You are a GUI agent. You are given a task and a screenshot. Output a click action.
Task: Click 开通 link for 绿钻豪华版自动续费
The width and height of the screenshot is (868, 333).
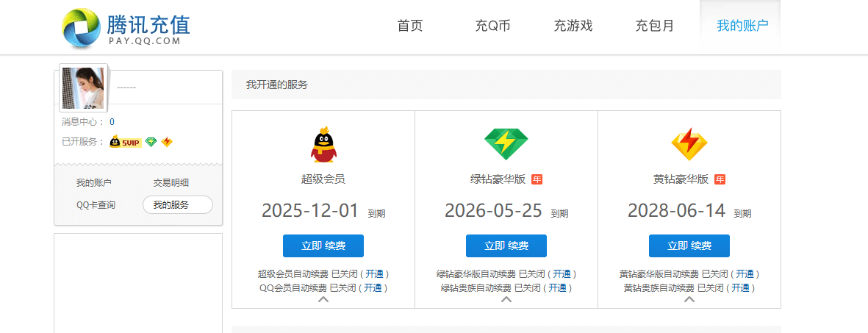click(562, 273)
